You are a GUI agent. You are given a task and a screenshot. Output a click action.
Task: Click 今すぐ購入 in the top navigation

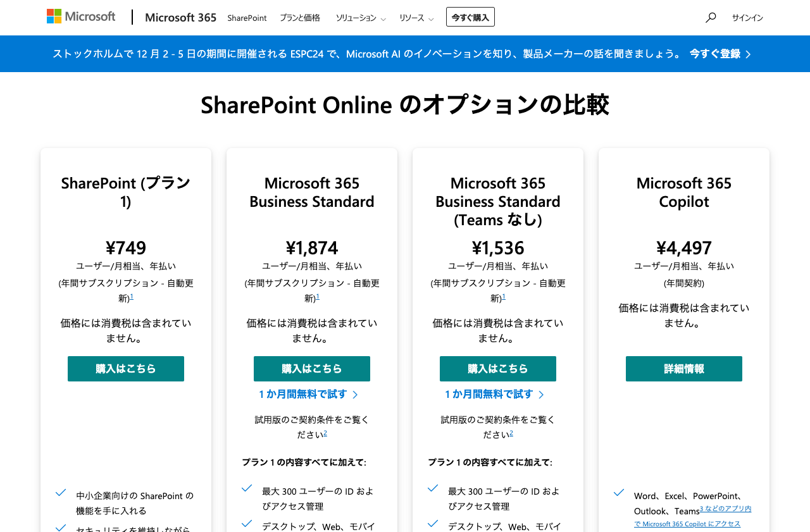[470, 16]
